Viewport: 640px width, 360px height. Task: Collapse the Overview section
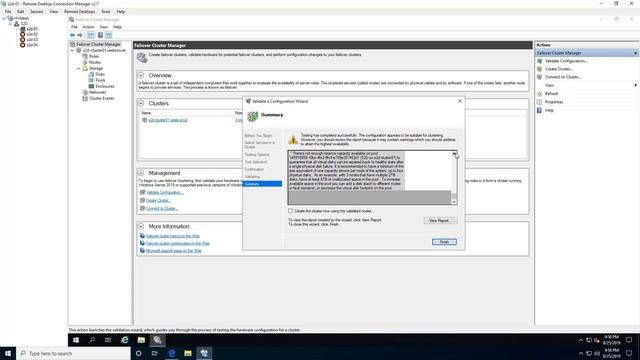click(141, 75)
